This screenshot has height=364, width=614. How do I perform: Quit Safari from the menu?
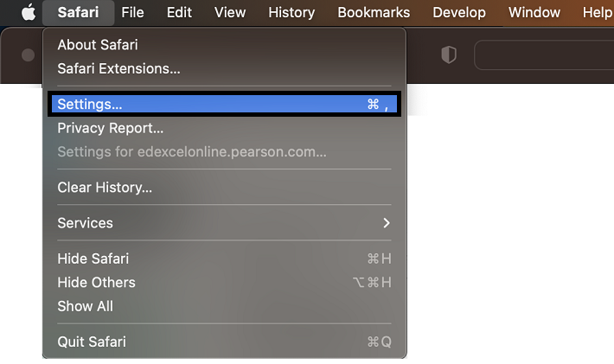coord(92,342)
